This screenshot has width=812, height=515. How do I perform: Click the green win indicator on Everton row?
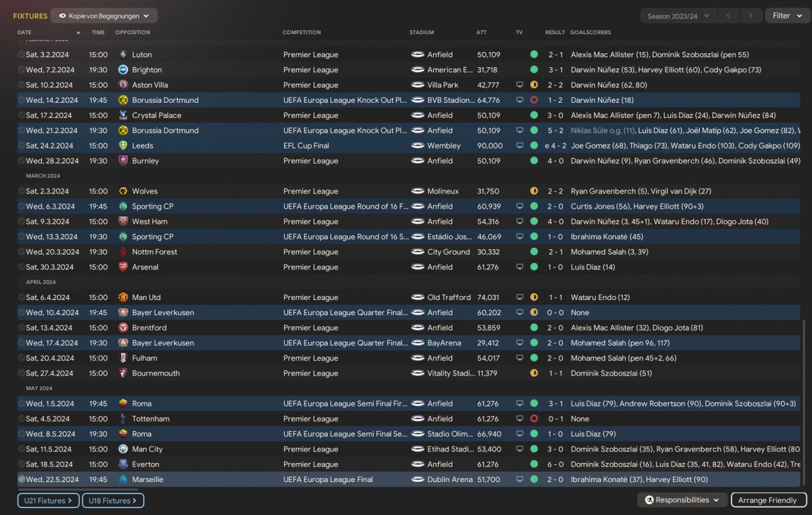tap(534, 465)
